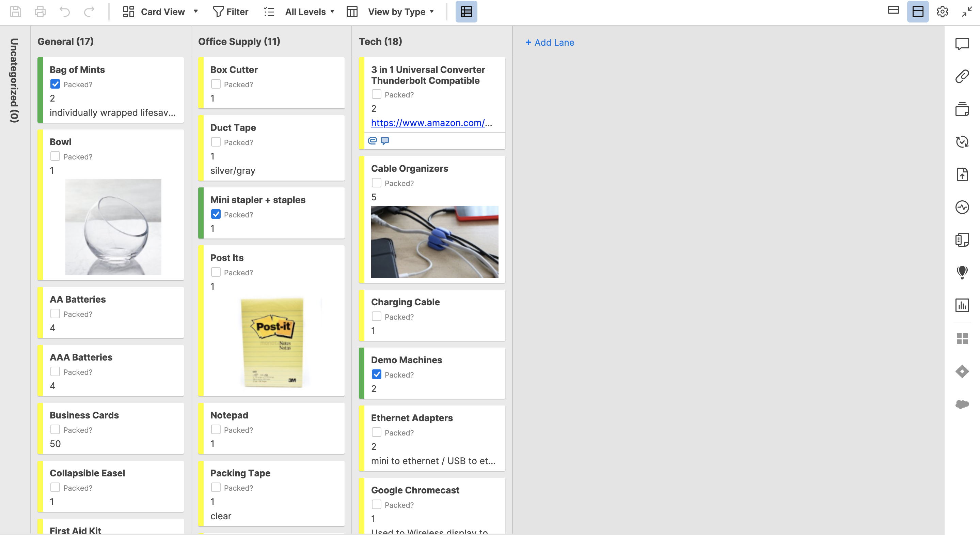Image resolution: width=980 pixels, height=535 pixels.
Task: Expand the Uncategorized (0) lane
Action: click(14, 80)
